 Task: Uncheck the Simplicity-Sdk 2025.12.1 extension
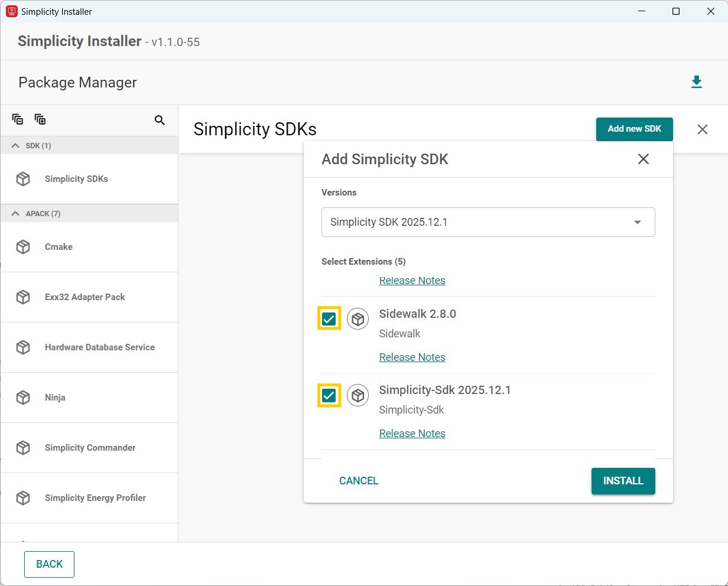pos(329,395)
